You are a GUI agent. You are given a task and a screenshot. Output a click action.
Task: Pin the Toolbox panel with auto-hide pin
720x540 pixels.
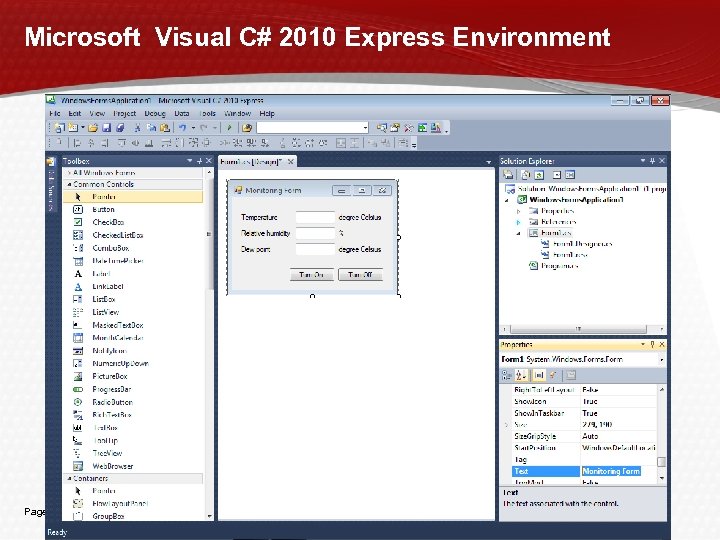(199, 161)
